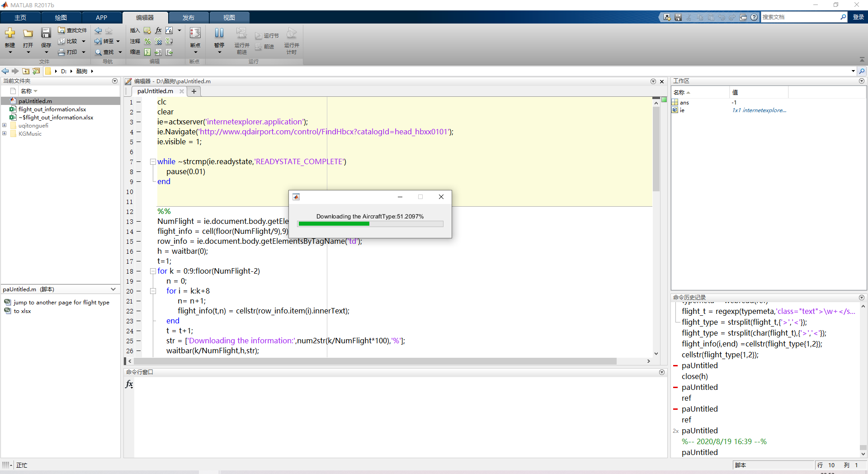The height and width of the screenshot is (474, 868).
Task: Click the 保存 (Save) disk icon in ribbon
Action: [46, 33]
